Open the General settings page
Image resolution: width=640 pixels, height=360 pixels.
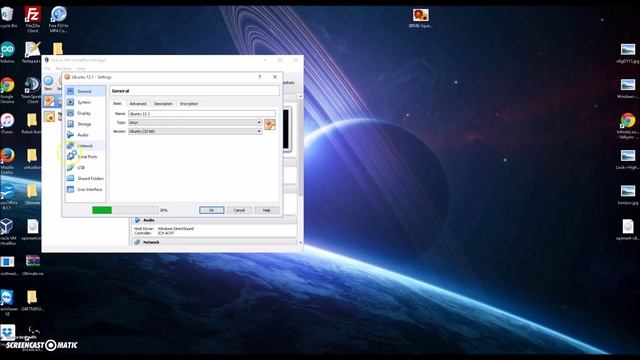[x=85, y=91]
